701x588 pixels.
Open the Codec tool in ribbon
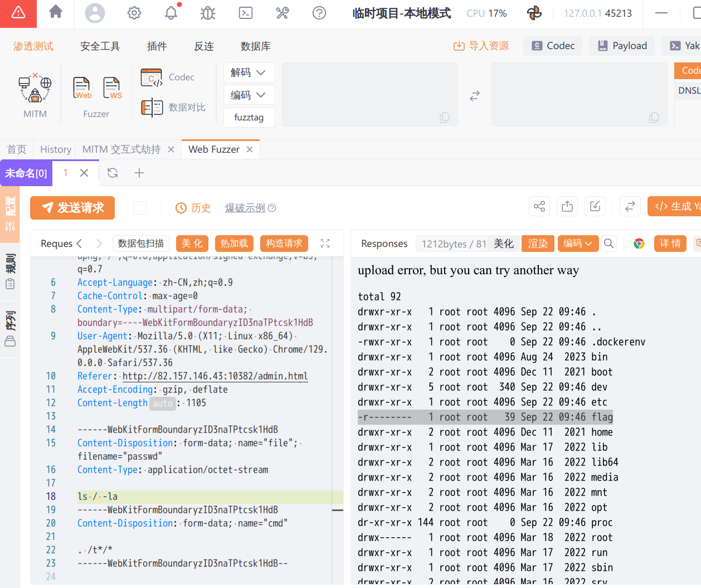(168, 77)
